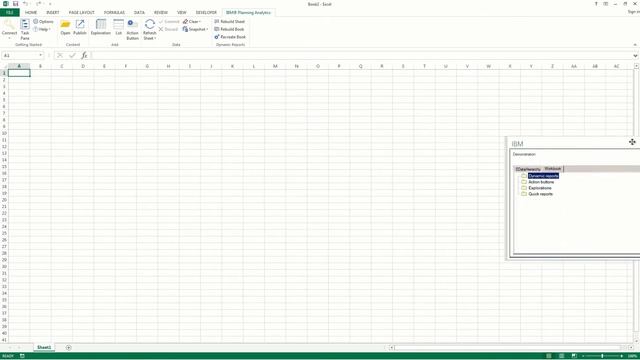Switch to the INSERT tab

pyautogui.click(x=53, y=12)
